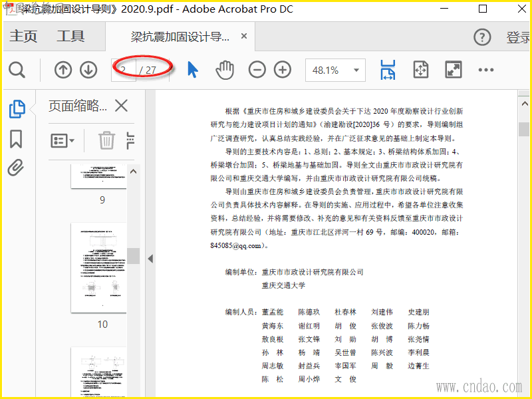The image size is (532, 399).
Task: Open page thumbnails panel icon
Action: click(17, 109)
